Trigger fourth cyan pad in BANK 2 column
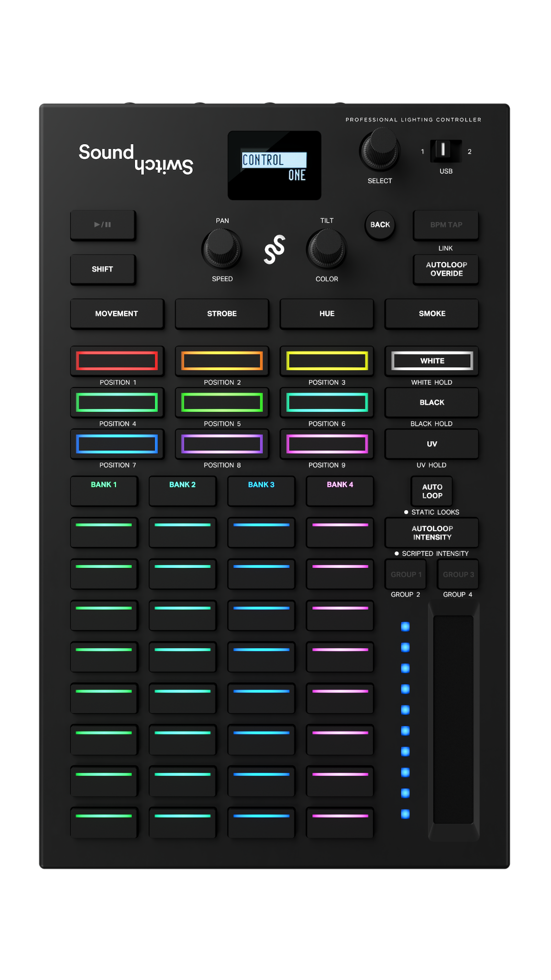Viewport: 551px width, 980px height. (182, 657)
